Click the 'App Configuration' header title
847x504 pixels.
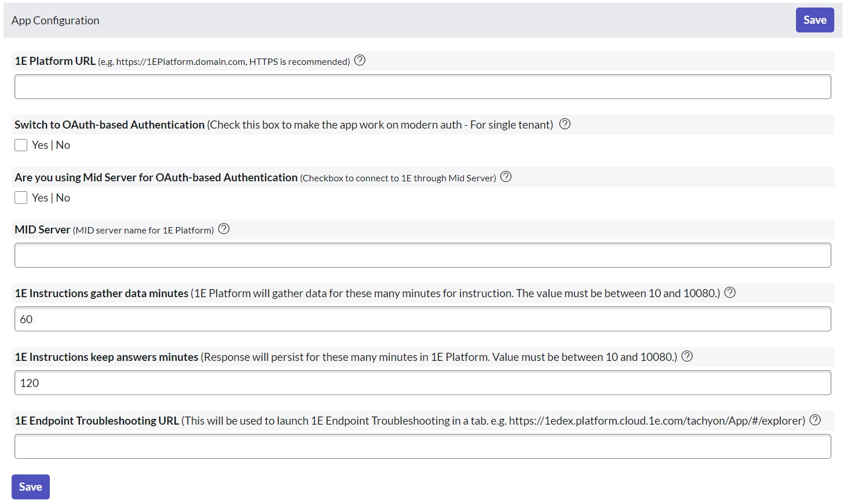[56, 20]
